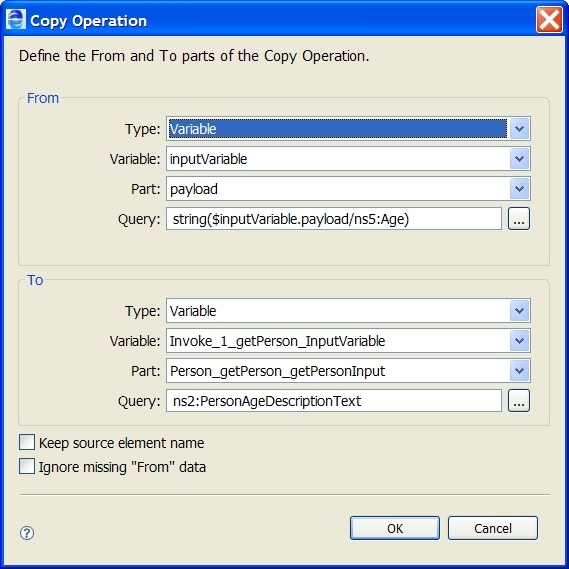Select the highlighted From Type Variable field
Image resolution: width=569 pixels, height=569 pixels.
click(x=337, y=128)
